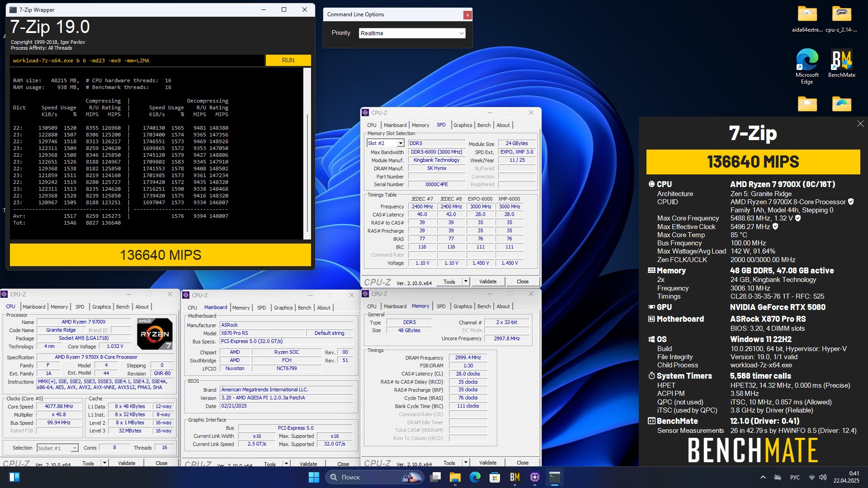This screenshot has height=488, width=868.
Task: Close the BenchMate 7-Zip result panel
Action: tap(860, 124)
